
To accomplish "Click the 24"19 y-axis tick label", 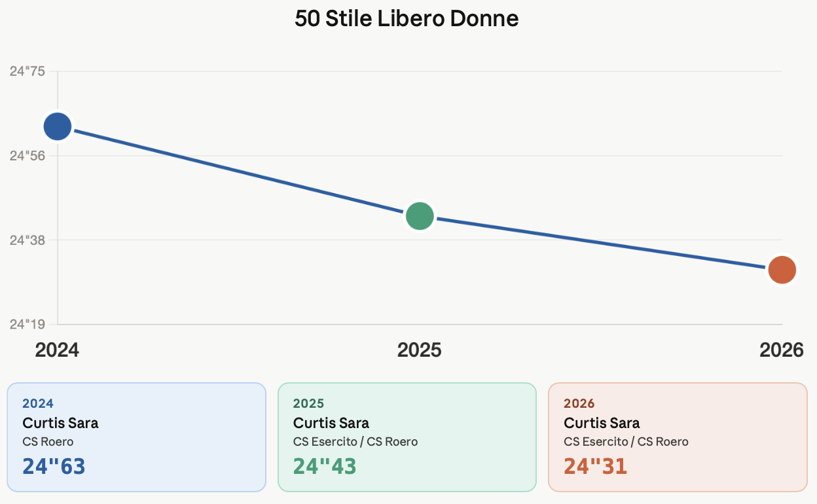I will [27, 324].
